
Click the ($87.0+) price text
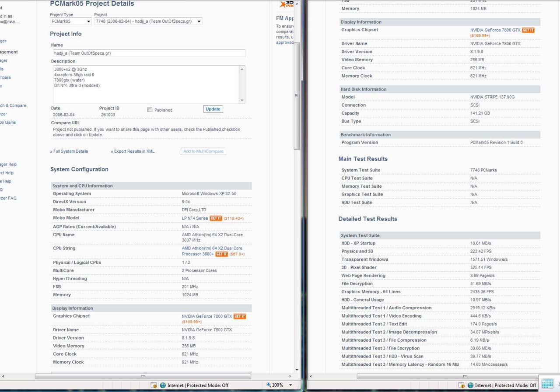click(x=237, y=254)
